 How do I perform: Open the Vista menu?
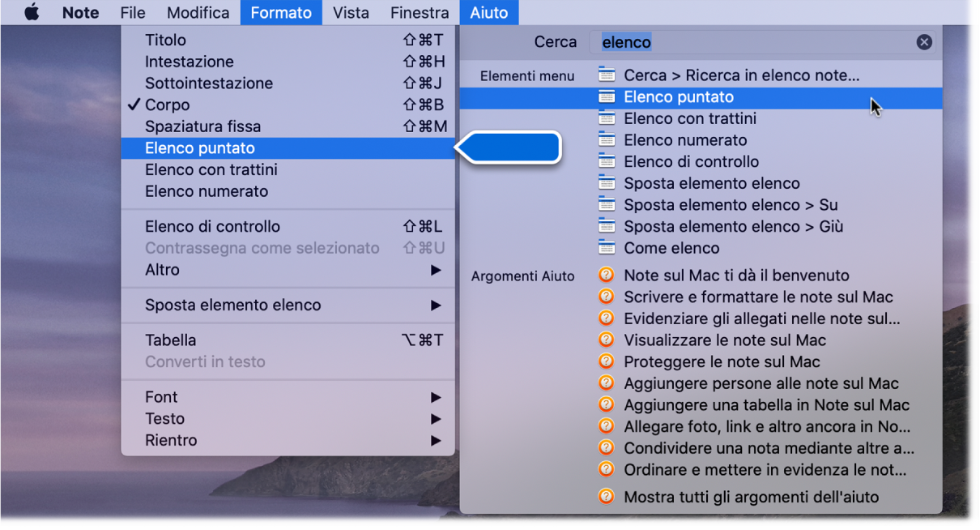[x=350, y=12]
